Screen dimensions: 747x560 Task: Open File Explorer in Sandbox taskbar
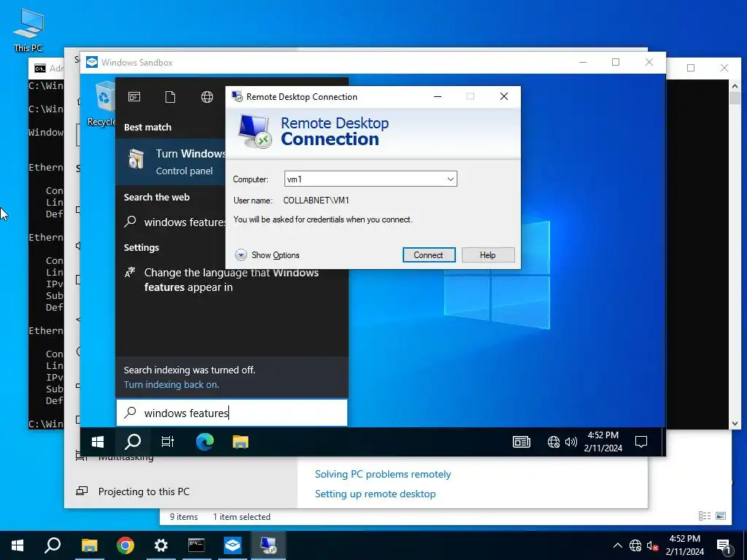[241, 442]
